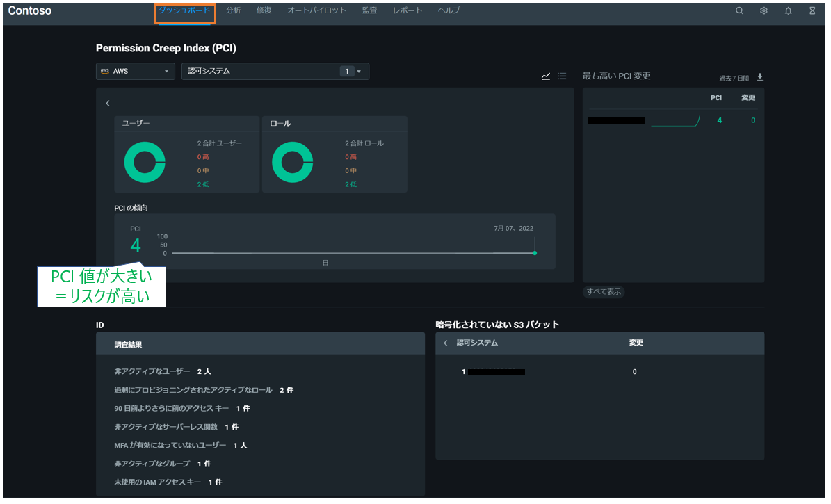Click the ユーザー donut chart

pos(145,162)
